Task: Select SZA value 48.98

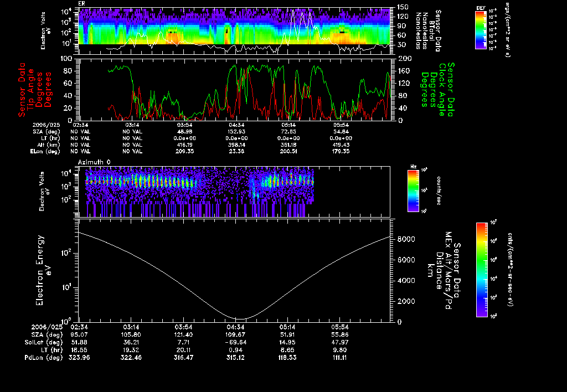Action: (x=185, y=132)
